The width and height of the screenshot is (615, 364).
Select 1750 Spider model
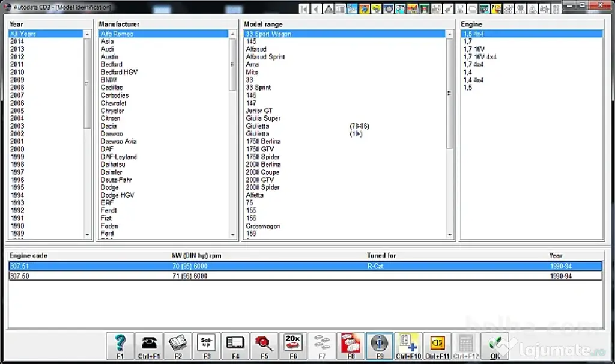(344, 157)
